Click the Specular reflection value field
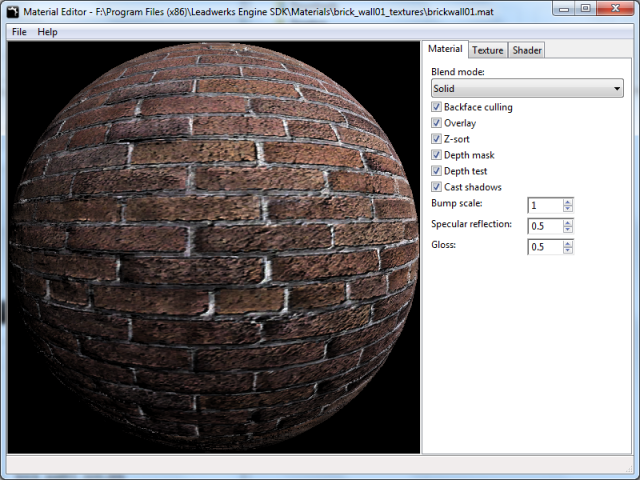640x480 pixels. [545, 226]
